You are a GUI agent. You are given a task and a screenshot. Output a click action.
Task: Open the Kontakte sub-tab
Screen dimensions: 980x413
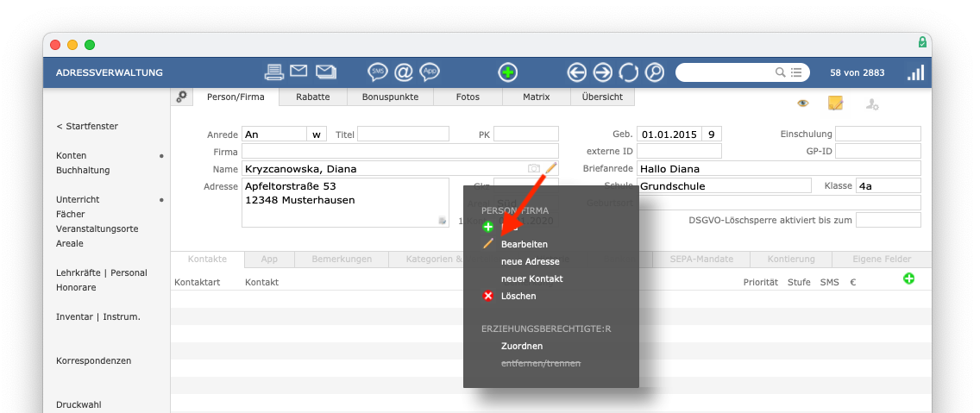pyautogui.click(x=208, y=260)
